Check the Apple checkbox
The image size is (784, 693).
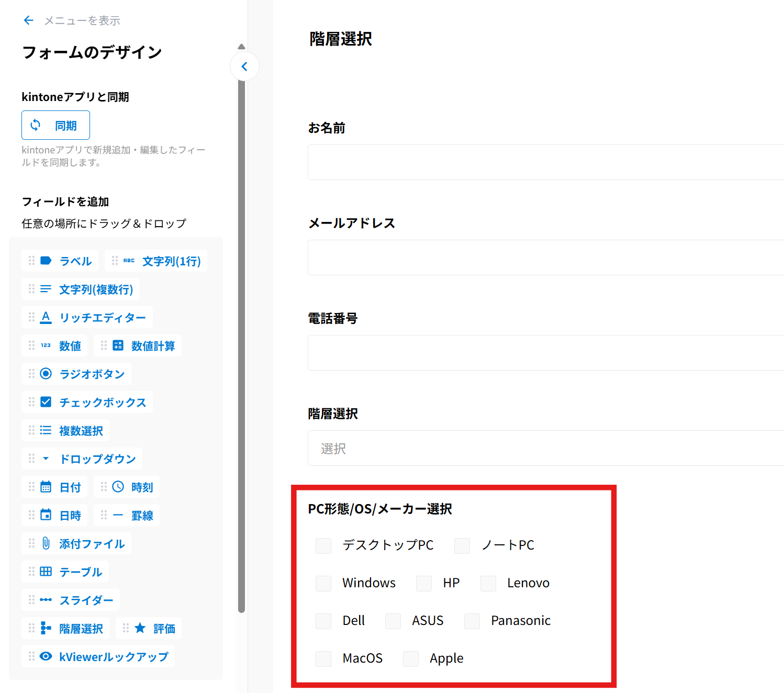pyautogui.click(x=411, y=659)
